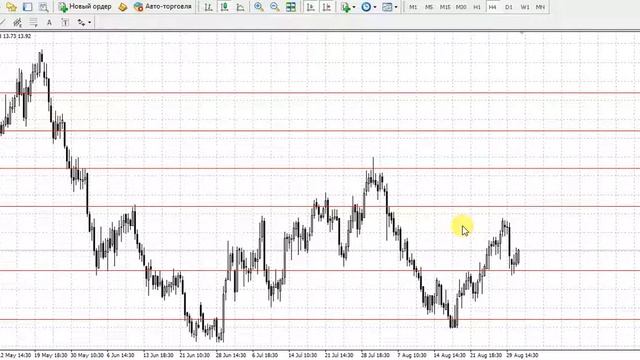Select the Text Label tool

coord(65,22)
